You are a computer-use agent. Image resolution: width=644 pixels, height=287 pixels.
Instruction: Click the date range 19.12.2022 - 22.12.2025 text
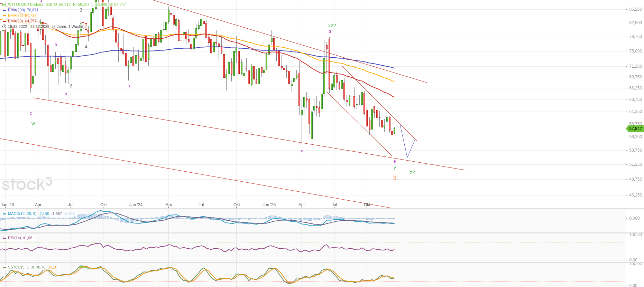[x=29, y=27]
